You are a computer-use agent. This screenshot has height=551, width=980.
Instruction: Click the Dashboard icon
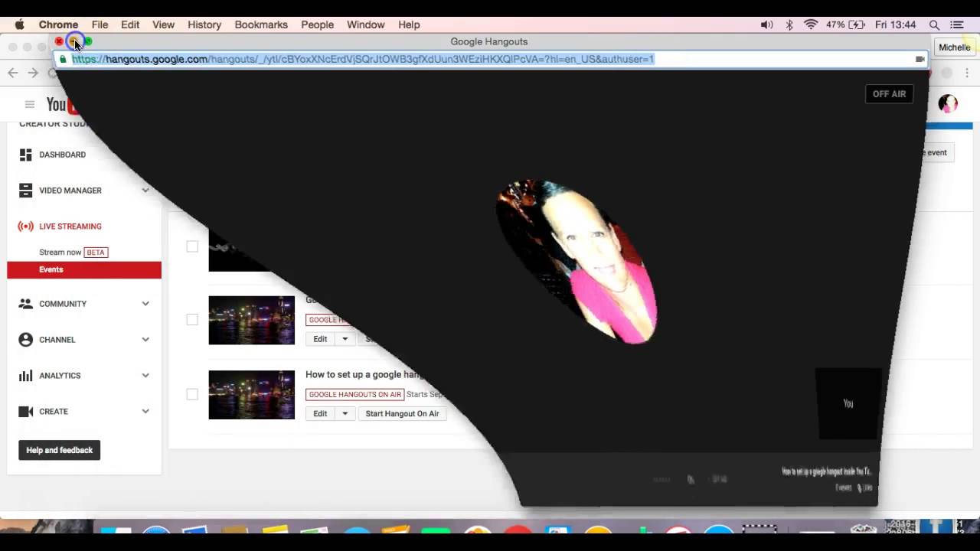coord(25,155)
